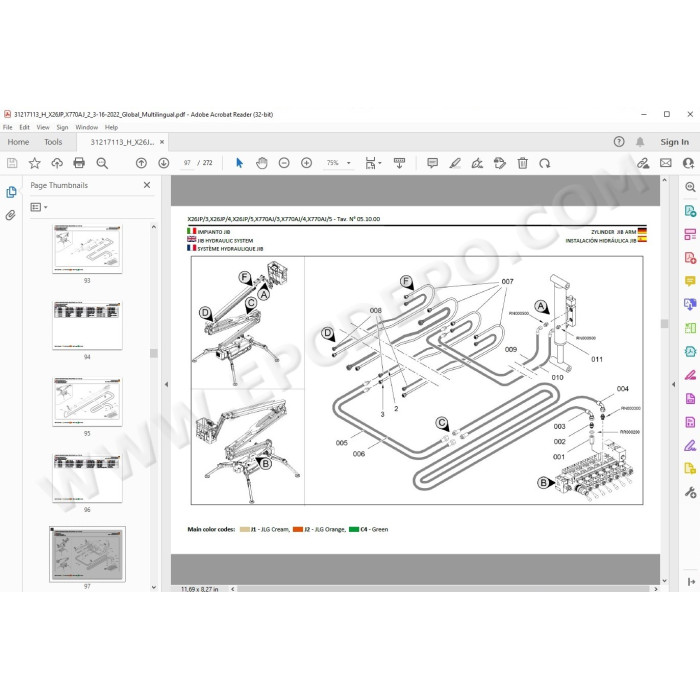Go to previous page arrow
This screenshot has width=700, height=700.
point(141,163)
